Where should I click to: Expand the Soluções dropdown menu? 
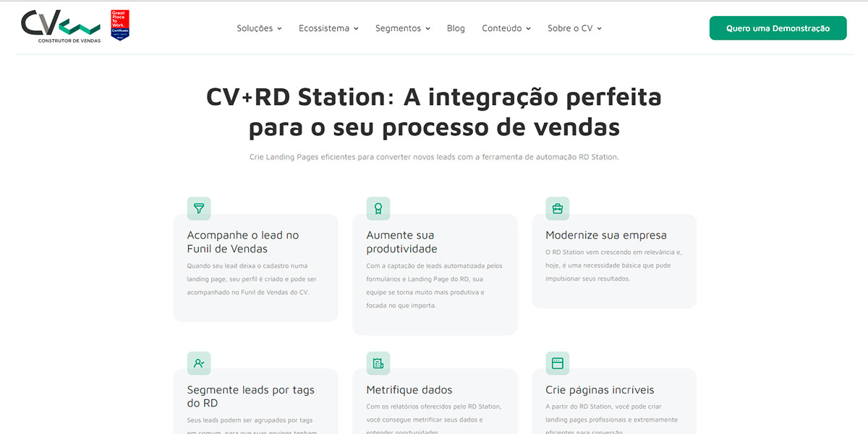[259, 27]
